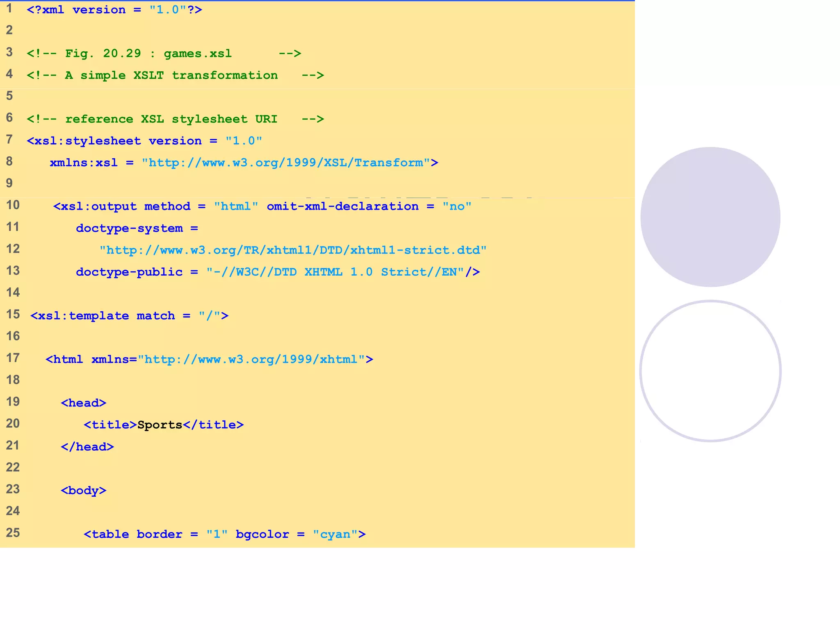Click line number 25 in the gutter
This screenshot has width=840, height=630.
[x=13, y=533]
